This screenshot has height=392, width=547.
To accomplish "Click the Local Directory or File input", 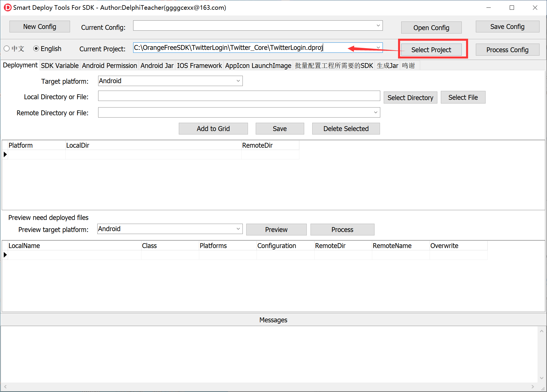I will [239, 96].
